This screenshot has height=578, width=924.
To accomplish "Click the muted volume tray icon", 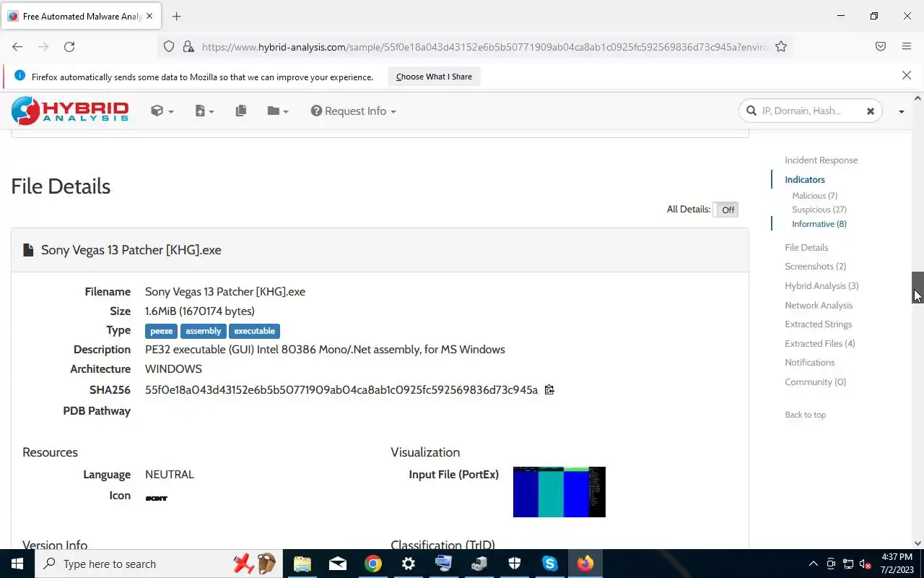I will tap(866, 564).
